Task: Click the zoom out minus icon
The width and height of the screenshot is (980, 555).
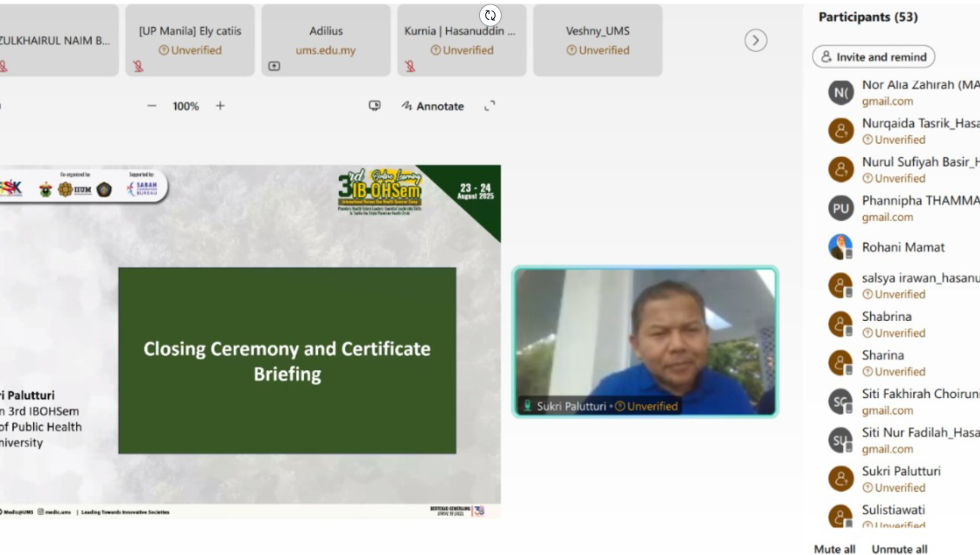Action: click(152, 106)
